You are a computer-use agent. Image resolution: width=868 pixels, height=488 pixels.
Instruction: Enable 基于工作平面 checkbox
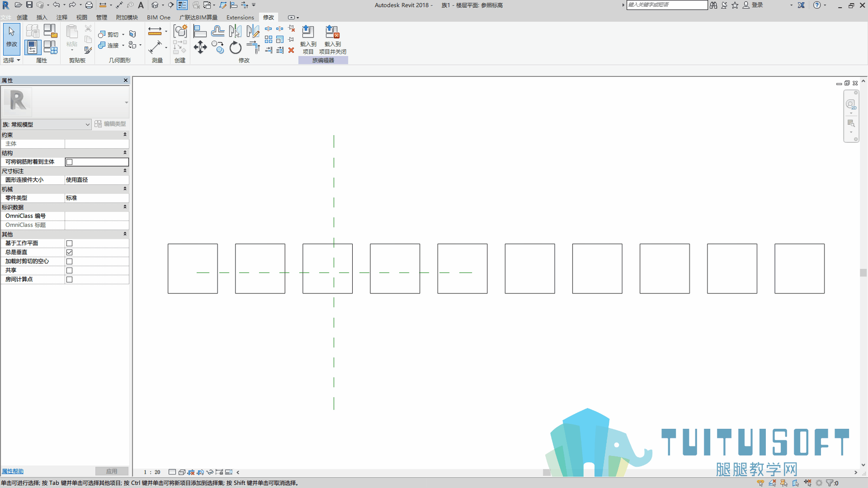tap(70, 243)
